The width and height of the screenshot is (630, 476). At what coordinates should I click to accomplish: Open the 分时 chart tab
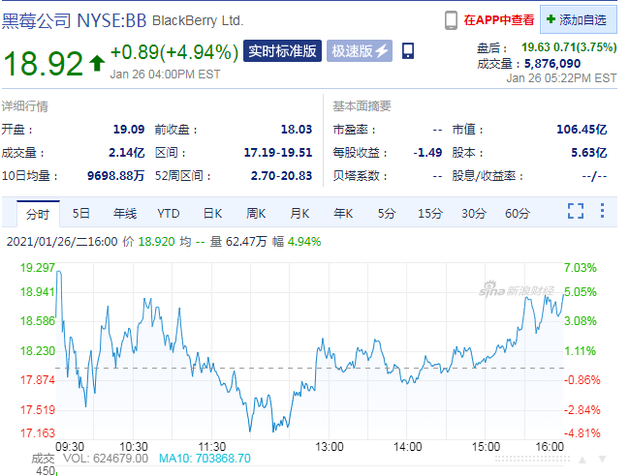point(38,214)
